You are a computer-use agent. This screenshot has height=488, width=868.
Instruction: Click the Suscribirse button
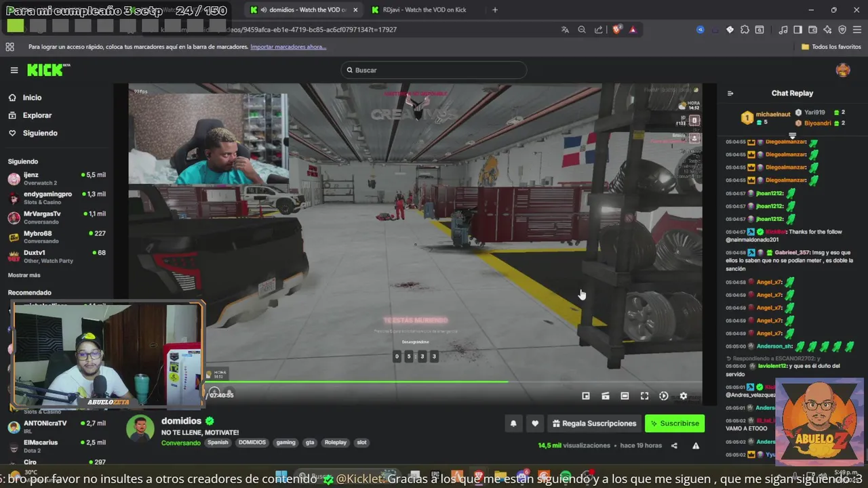tap(675, 424)
